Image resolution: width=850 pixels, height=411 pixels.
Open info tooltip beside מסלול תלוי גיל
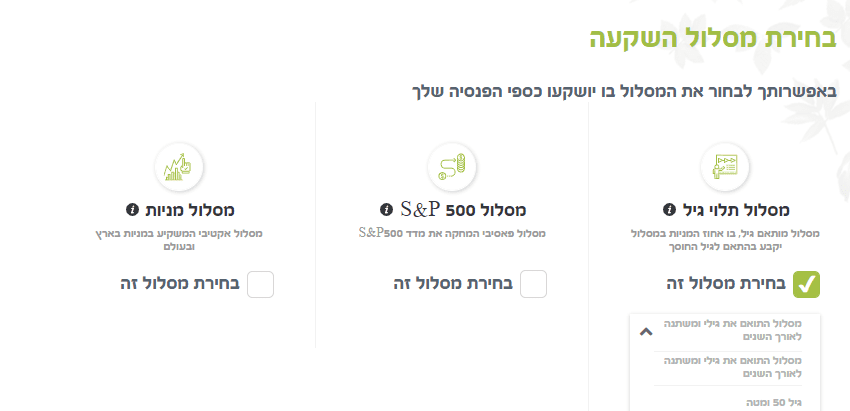[x=669, y=210]
